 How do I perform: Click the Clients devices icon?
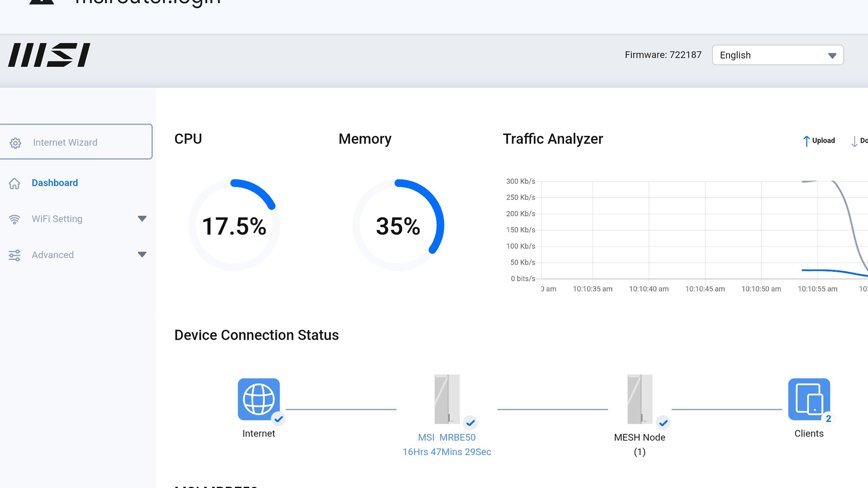[809, 399]
